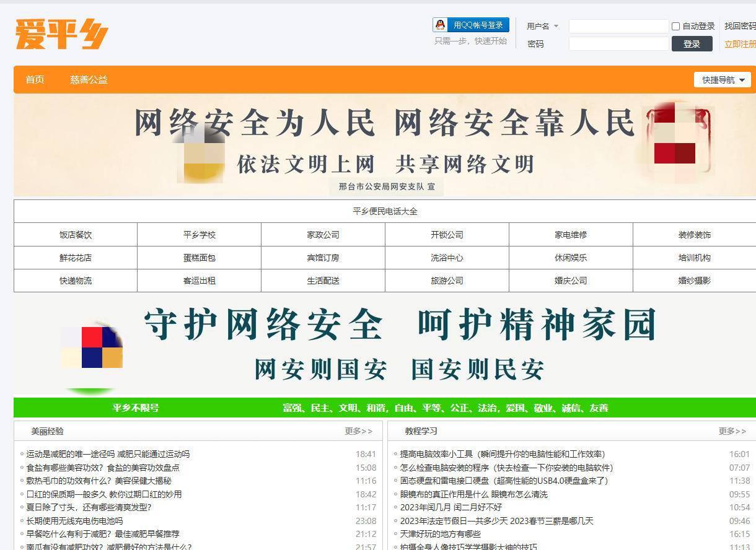Click the 找回密码 link
Screen dimensions: 756x550
[x=740, y=26]
